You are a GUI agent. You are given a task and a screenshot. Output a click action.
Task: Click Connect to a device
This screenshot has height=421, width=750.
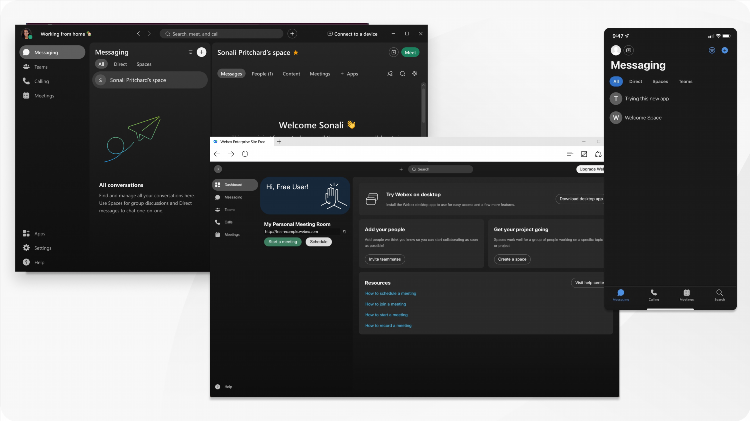click(x=352, y=34)
